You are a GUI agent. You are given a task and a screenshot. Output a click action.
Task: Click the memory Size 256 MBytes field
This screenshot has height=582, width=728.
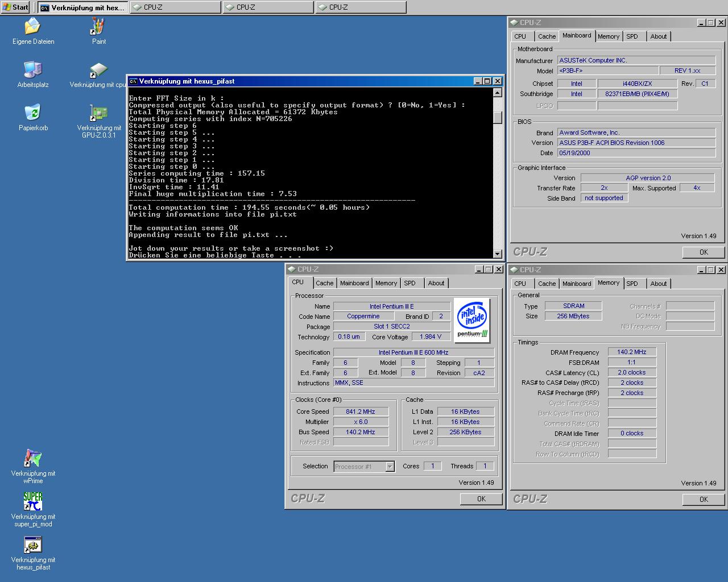[573, 316]
